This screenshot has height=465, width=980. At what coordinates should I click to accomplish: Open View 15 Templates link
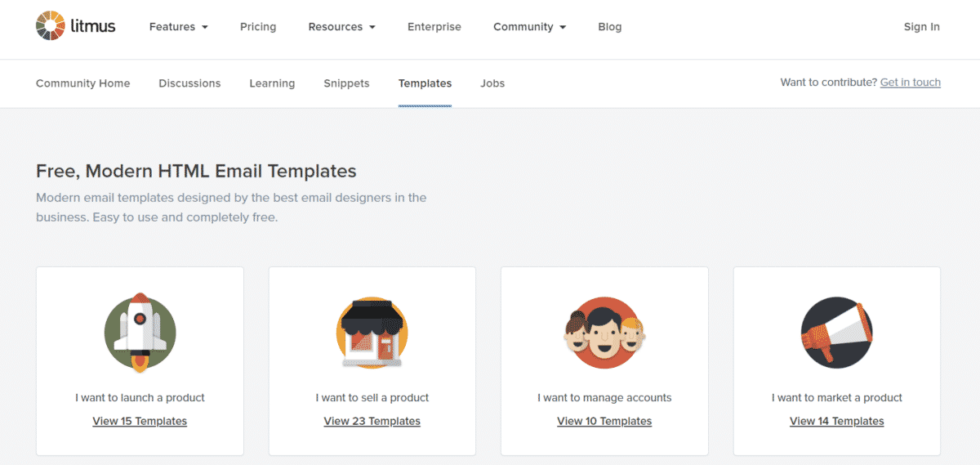140,422
